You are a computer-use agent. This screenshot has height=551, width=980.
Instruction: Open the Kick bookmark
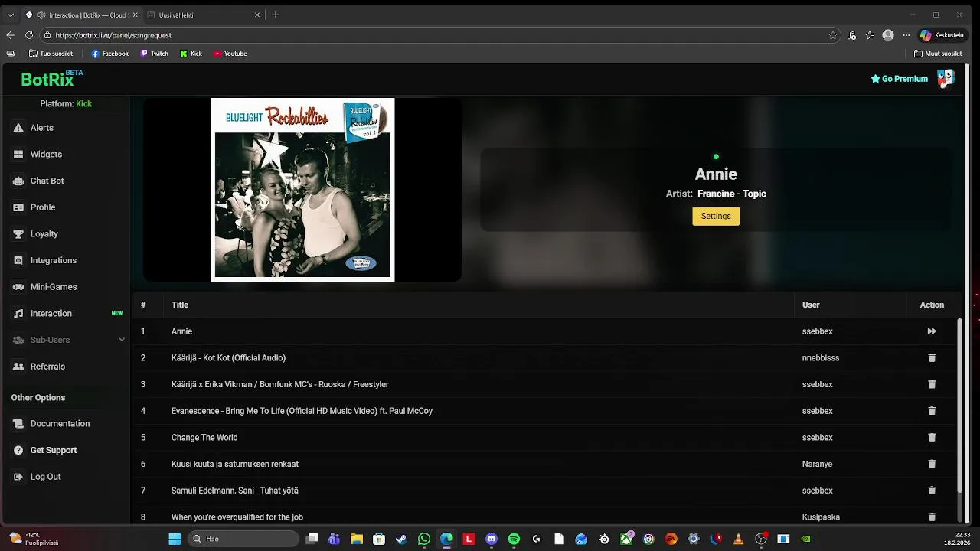(191, 54)
